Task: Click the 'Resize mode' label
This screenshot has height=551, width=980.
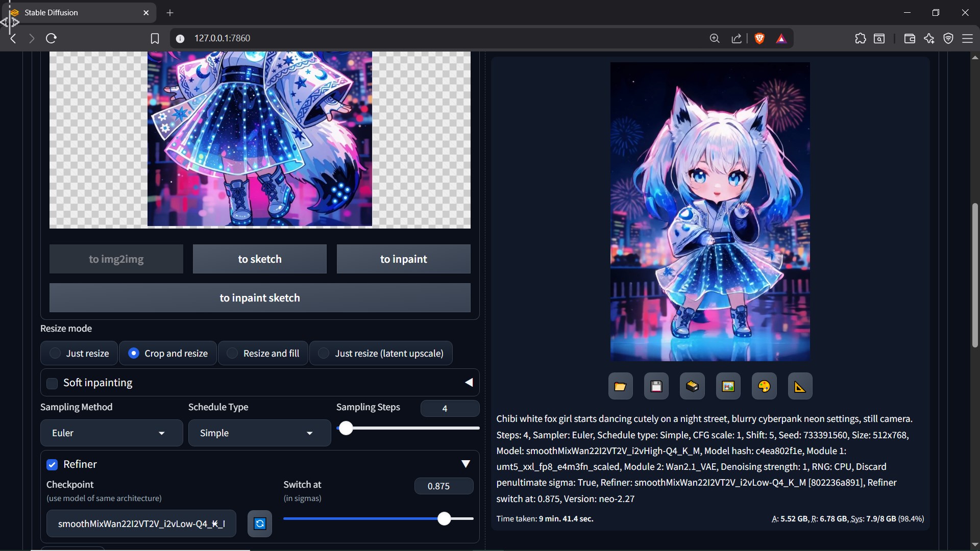Action: click(x=66, y=329)
